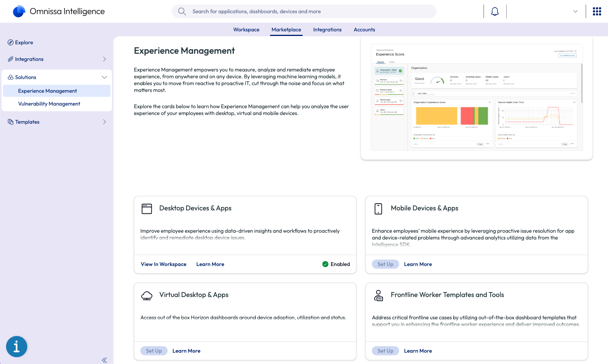Click the Desktop Devices & Apps window icon

147,209
